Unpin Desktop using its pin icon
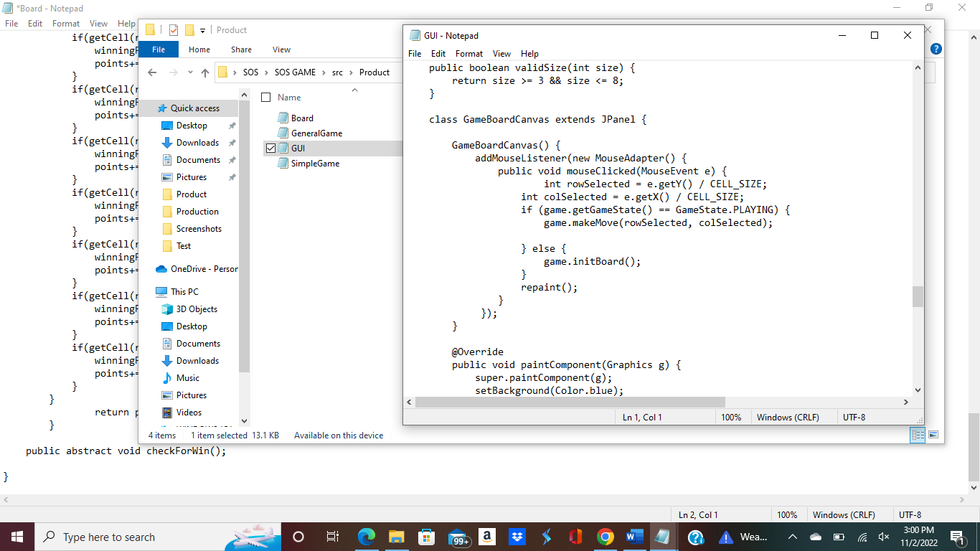 coord(232,125)
